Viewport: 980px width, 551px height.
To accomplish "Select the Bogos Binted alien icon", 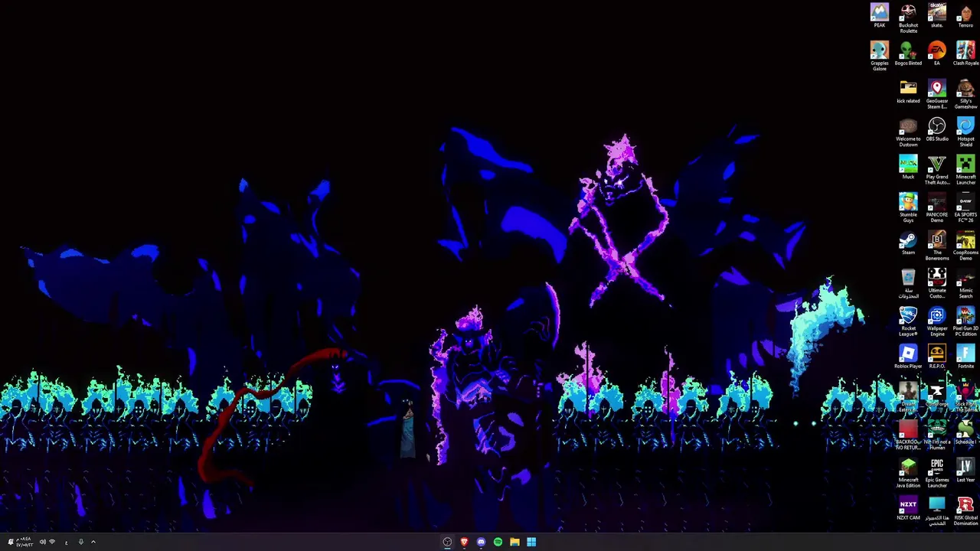I will (x=908, y=54).
